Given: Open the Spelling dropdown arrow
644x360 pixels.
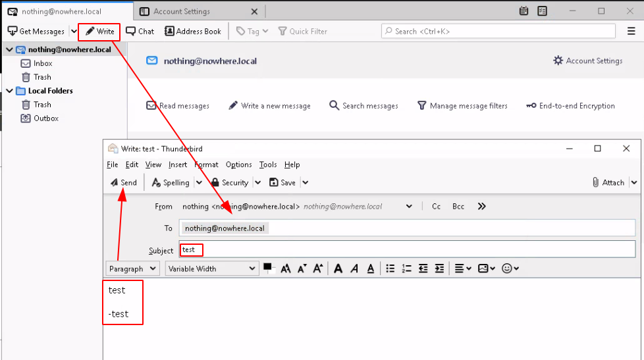Looking at the screenshot, I should pyautogui.click(x=200, y=183).
